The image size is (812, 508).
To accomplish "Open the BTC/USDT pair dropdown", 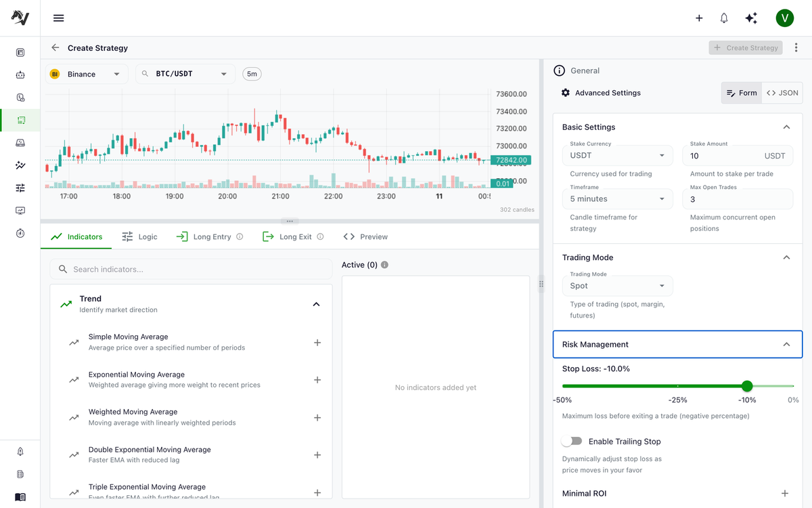I will [185, 74].
